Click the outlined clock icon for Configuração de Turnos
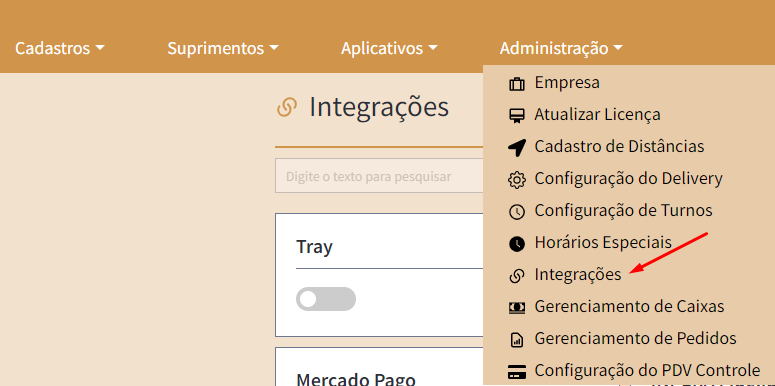 pyautogui.click(x=517, y=212)
